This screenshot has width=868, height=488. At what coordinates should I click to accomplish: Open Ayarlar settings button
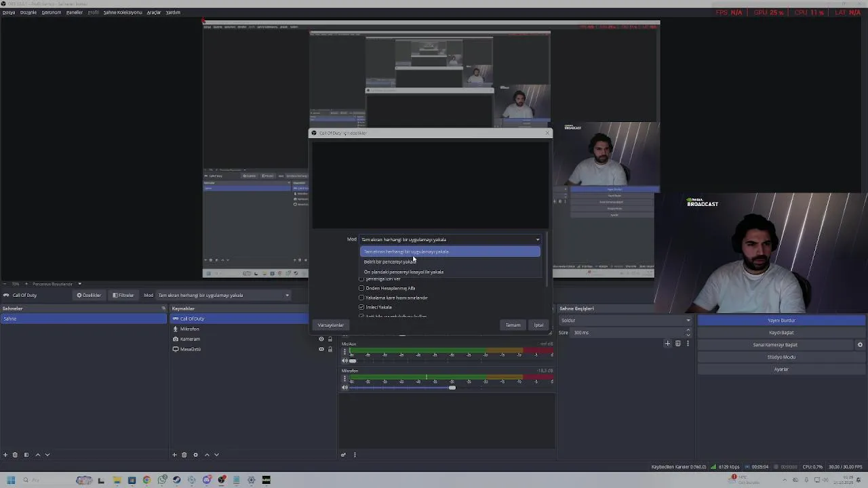pos(781,369)
